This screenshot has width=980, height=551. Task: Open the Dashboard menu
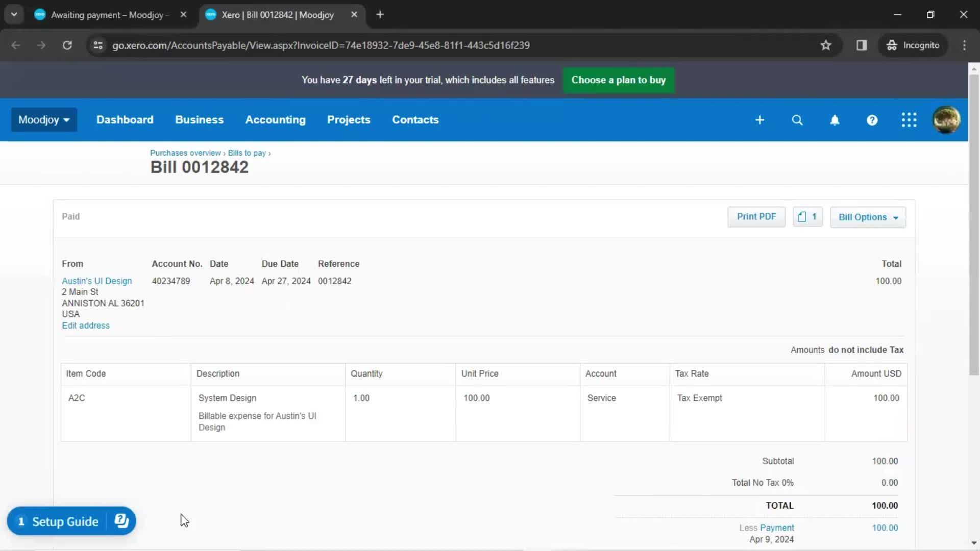[x=125, y=120]
